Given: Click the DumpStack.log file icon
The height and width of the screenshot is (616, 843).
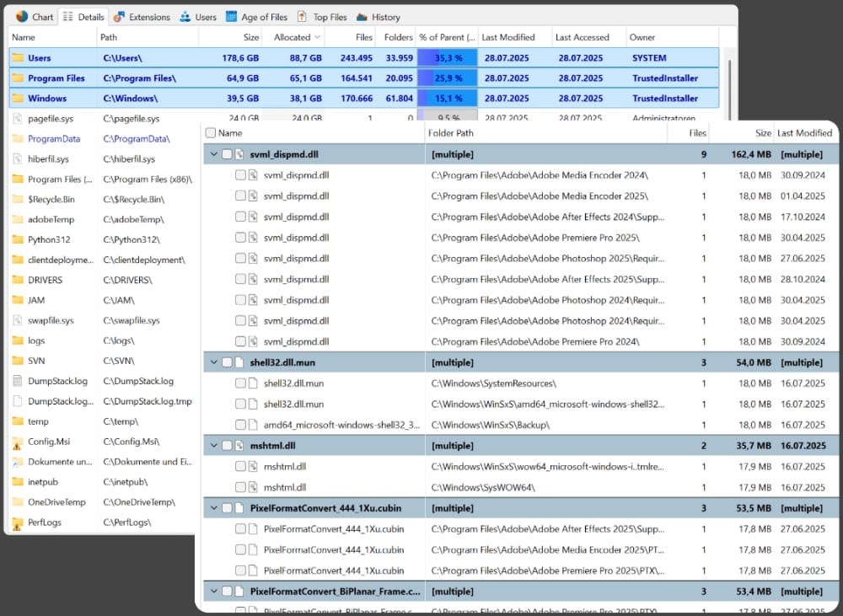Looking at the screenshot, I should tap(18, 381).
